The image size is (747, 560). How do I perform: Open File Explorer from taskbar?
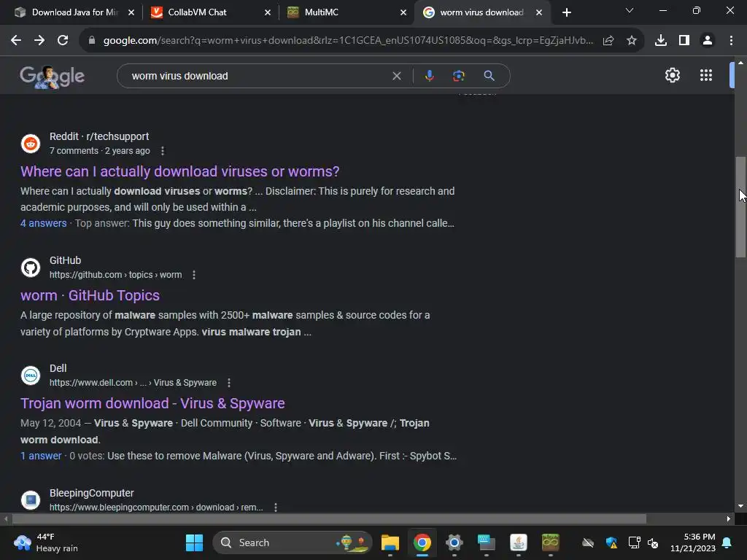(x=390, y=542)
